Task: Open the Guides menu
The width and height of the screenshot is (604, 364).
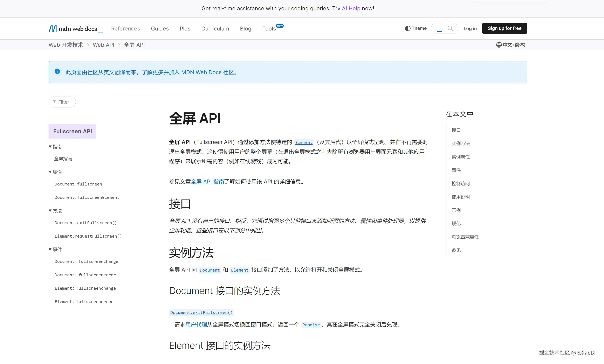Action: click(160, 29)
